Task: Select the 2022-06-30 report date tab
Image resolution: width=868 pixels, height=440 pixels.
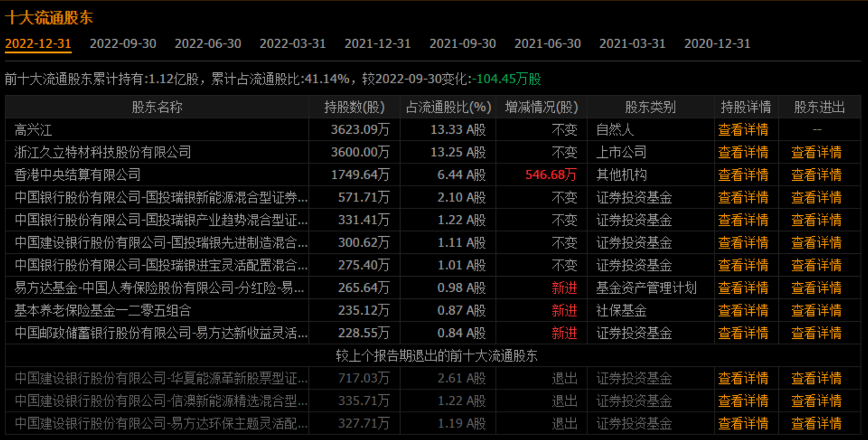Action: 208,43
